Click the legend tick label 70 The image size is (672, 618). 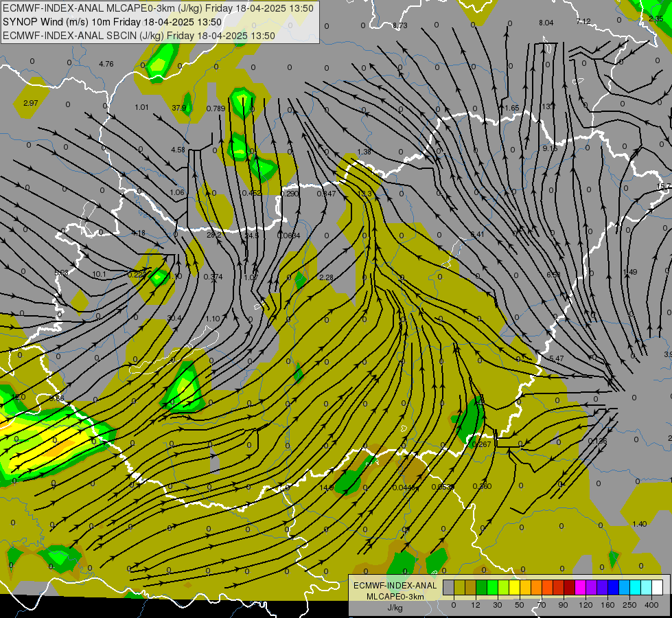tap(542, 605)
